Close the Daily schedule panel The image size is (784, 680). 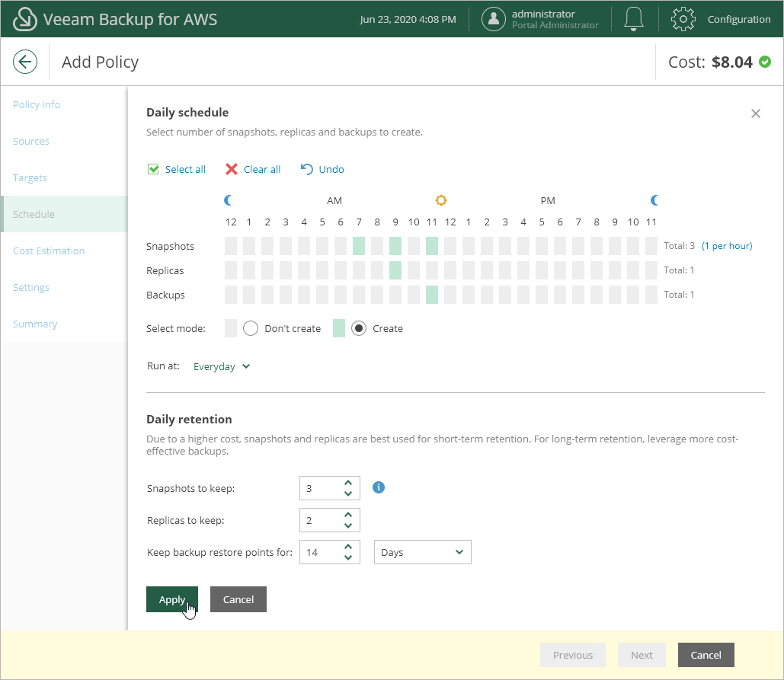756,113
